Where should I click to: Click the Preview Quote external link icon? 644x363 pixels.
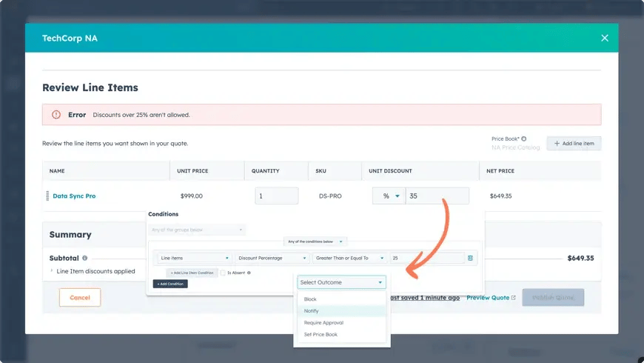[x=513, y=298]
